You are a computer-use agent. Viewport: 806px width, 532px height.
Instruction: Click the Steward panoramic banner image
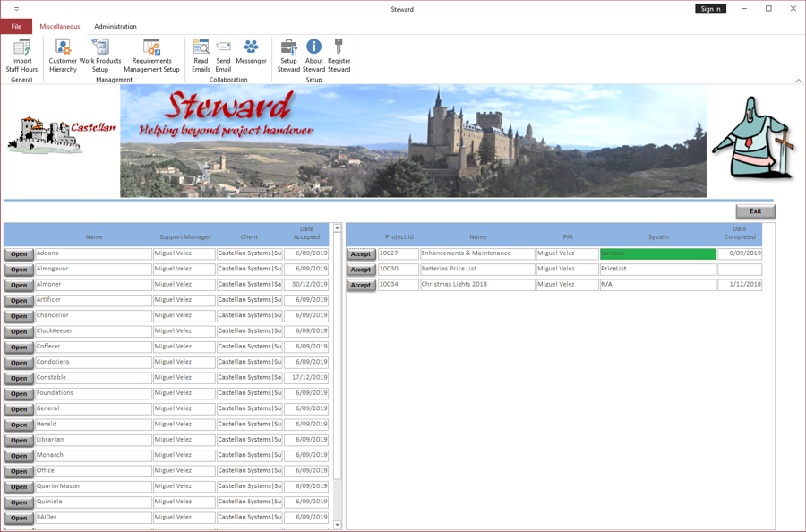(x=413, y=141)
